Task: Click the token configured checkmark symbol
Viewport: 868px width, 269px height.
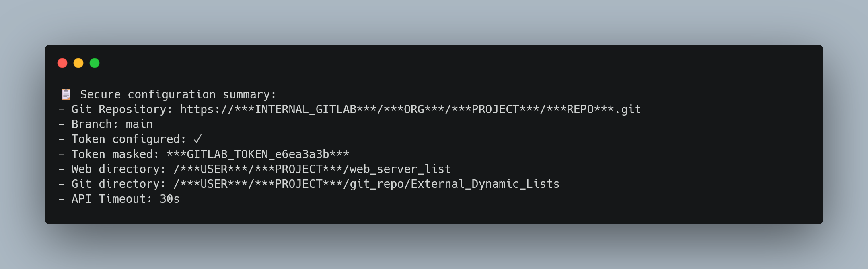Action: tap(197, 139)
